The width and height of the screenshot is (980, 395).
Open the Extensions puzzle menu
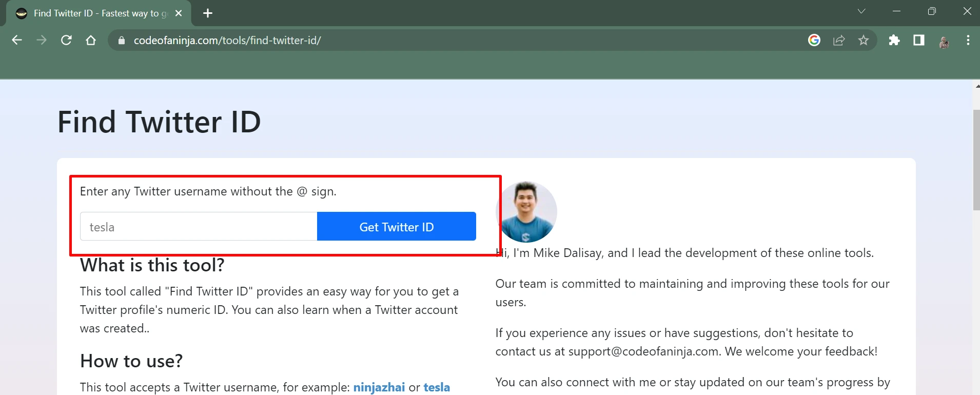click(x=894, y=40)
